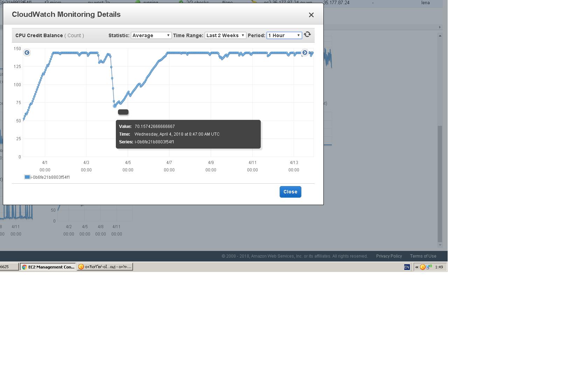Image resolution: width=588 pixels, height=368 pixels.
Task: Switch to the second taskbar application window
Action: (105, 267)
